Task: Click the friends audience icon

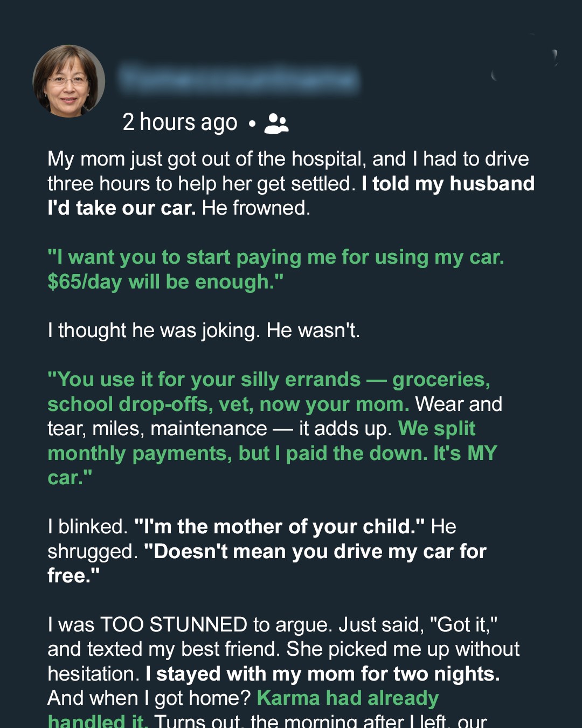Action: point(276,123)
